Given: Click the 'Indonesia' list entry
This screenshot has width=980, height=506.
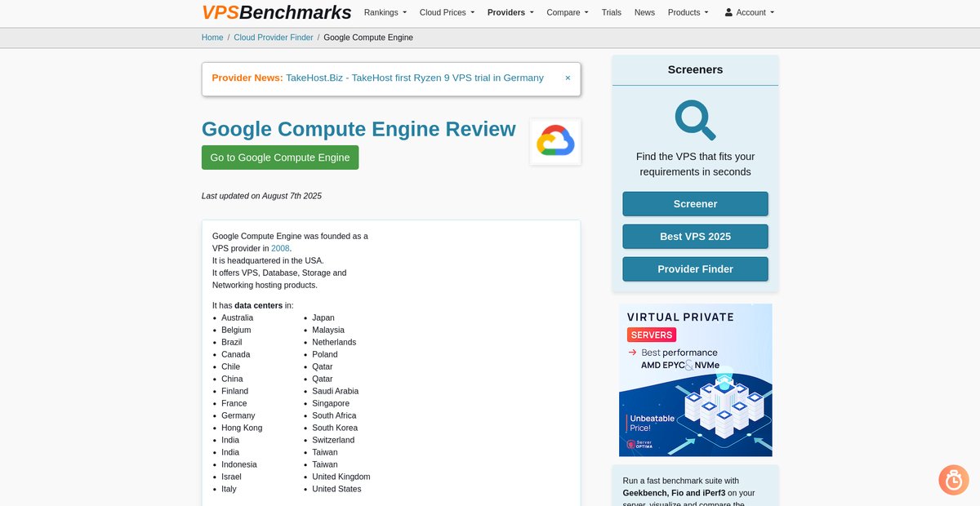Looking at the screenshot, I should pyautogui.click(x=239, y=464).
